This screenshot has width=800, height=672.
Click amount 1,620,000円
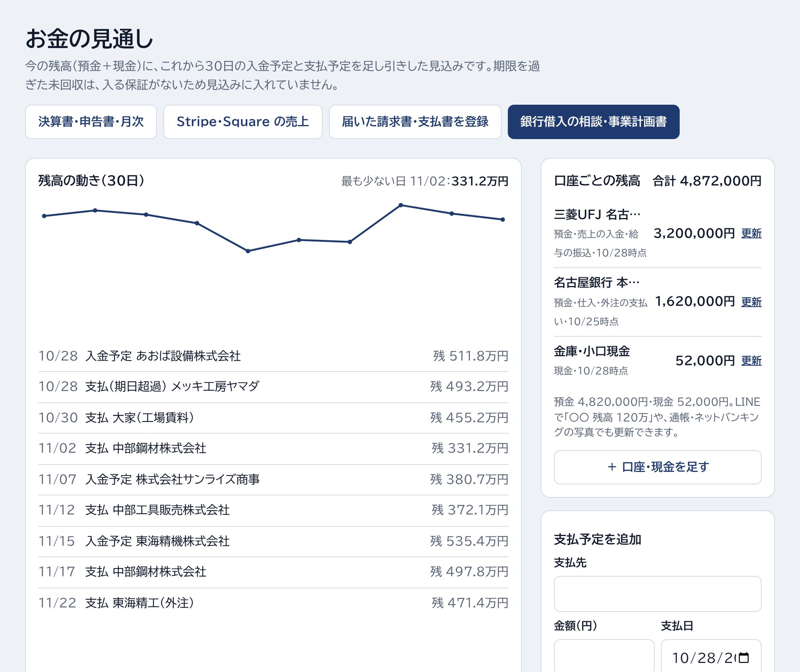(x=695, y=301)
